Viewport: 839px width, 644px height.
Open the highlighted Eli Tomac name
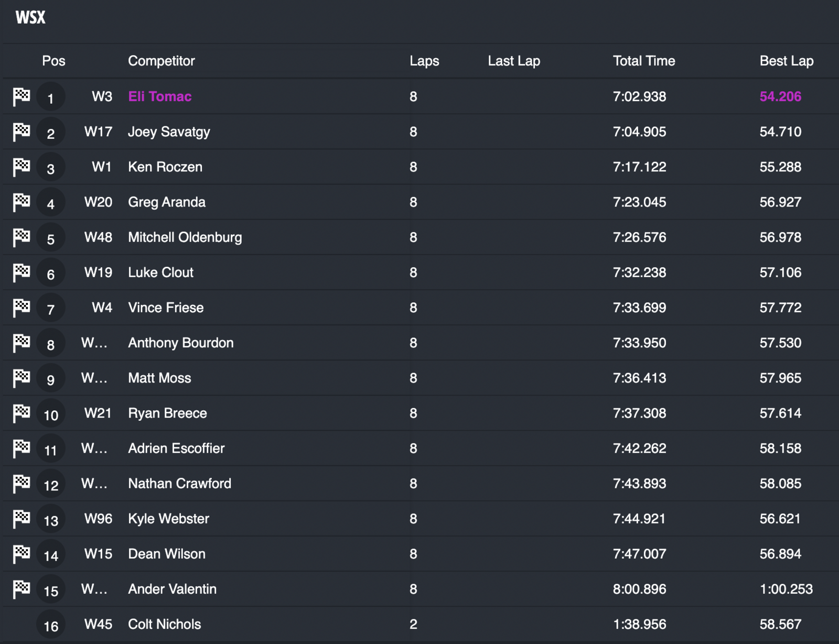(160, 96)
